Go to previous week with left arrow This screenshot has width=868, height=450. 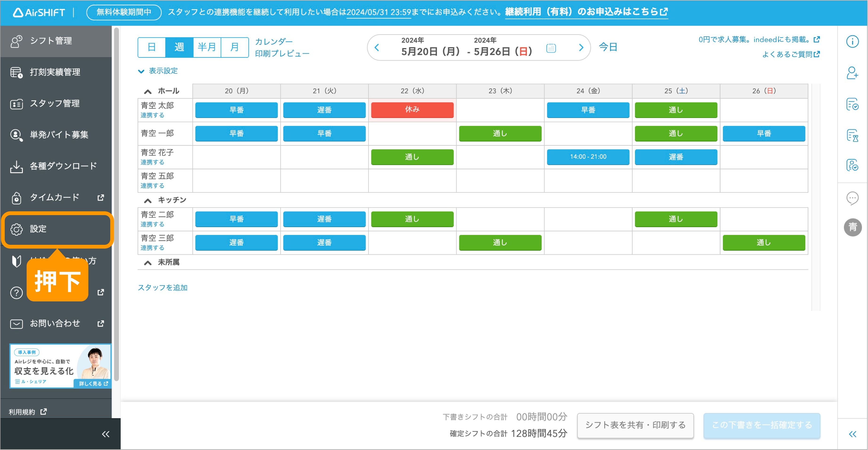[377, 48]
